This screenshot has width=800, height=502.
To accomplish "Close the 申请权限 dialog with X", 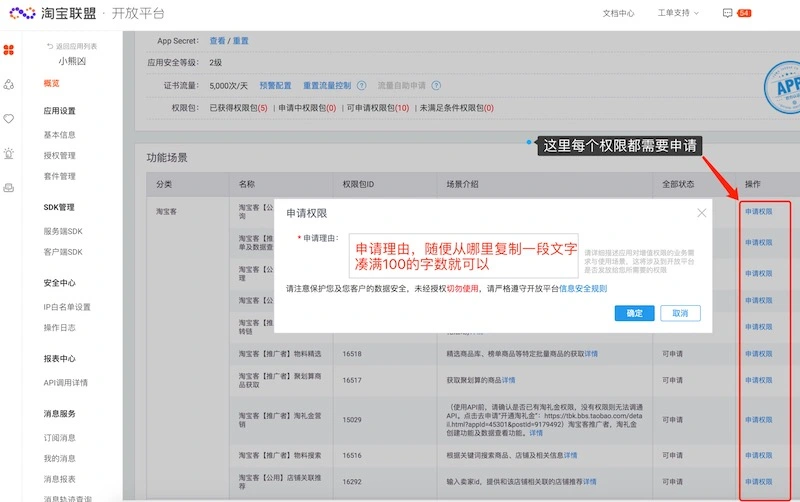I will coord(702,213).
